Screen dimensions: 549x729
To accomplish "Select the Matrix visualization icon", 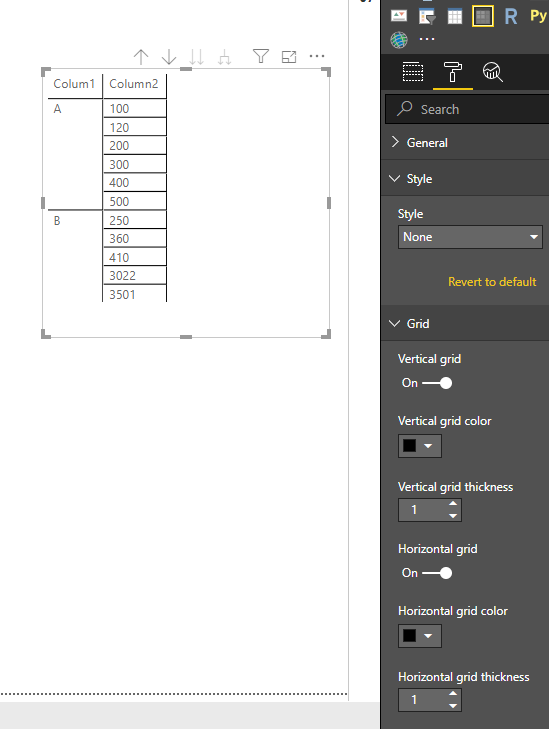I will point(483,16).
